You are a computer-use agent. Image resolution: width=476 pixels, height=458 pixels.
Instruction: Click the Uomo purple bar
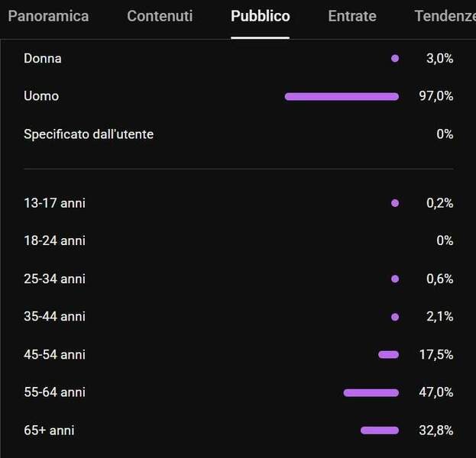pyautogui.click(x=342, y=96)
